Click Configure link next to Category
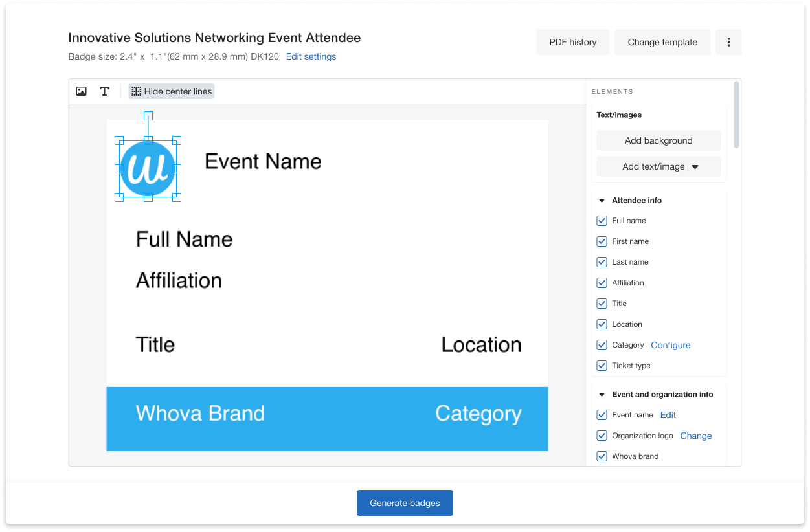The height and width of the screenshot is (532, 810). pos(670,345)
